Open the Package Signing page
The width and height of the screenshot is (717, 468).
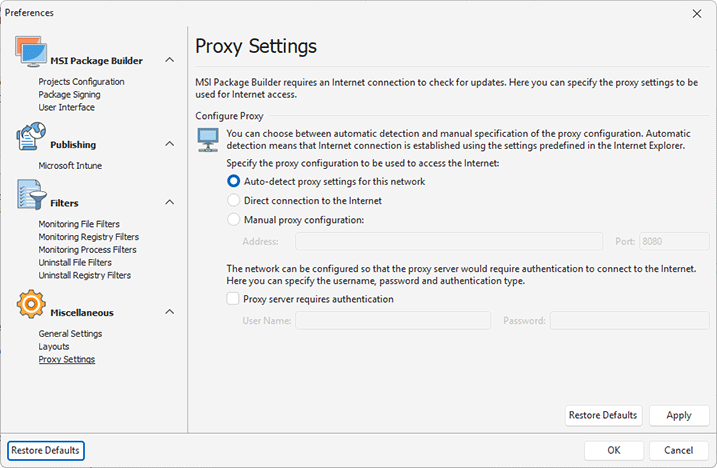point(71,95)
